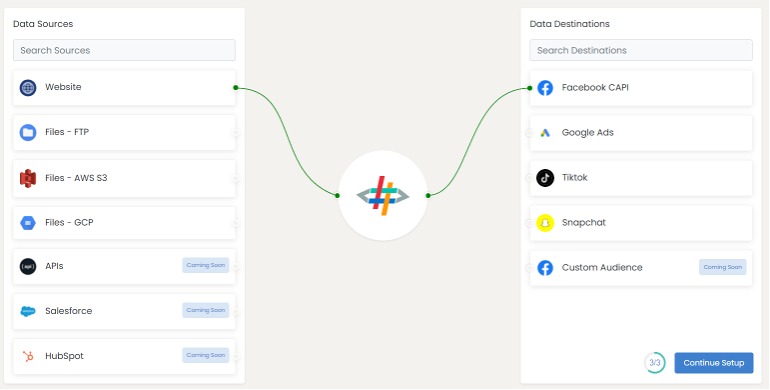The height and width of the screenshot is (390, 770).
Task: Click the Website globe icon
Action: (x=28, y=88)
